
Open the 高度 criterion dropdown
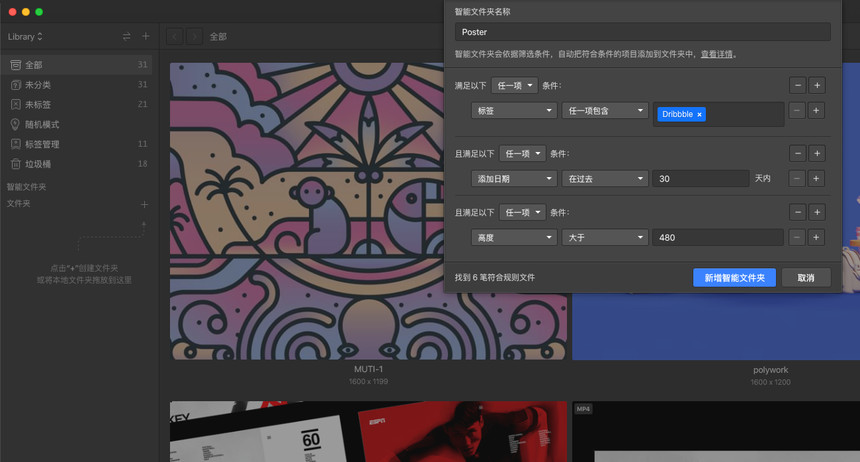pos(514,238)
